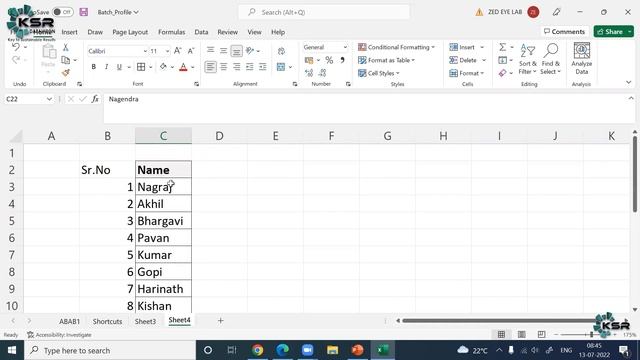Toggle the AutoSave switch

tap(62, 12)
